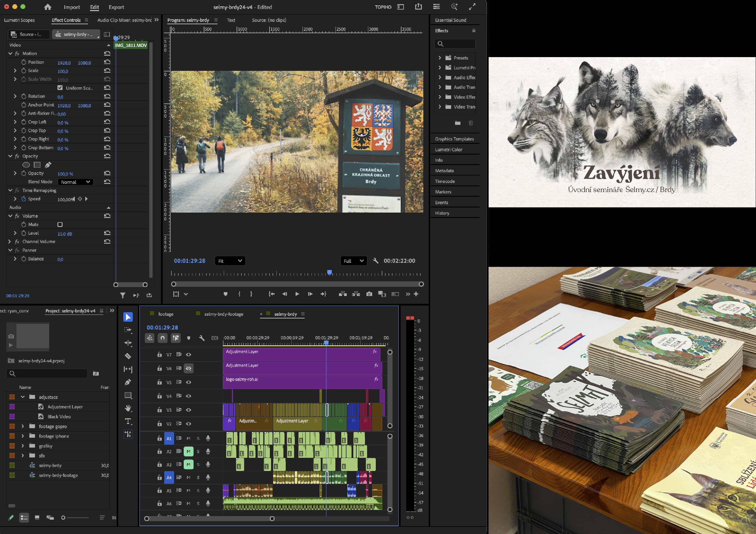This screenshot has width=756, height=534.
Task: Open the Lumetri Color panel
Action: click(x=448, y=149)
